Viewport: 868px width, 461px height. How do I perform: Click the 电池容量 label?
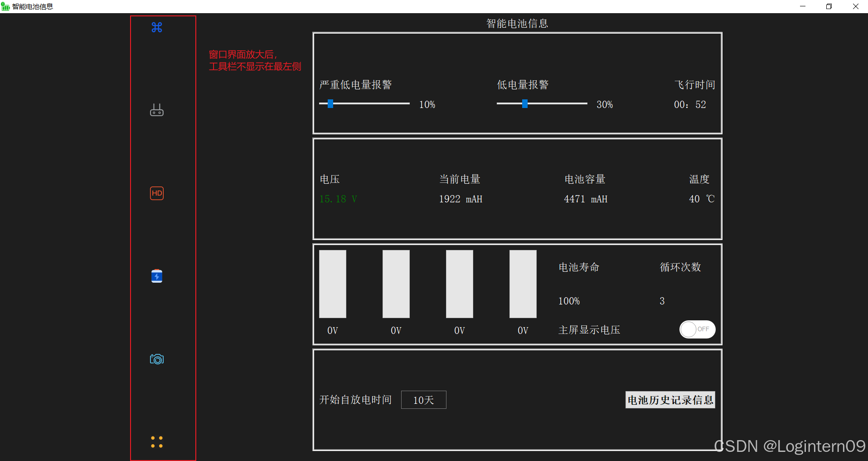[x=585, y=179]
